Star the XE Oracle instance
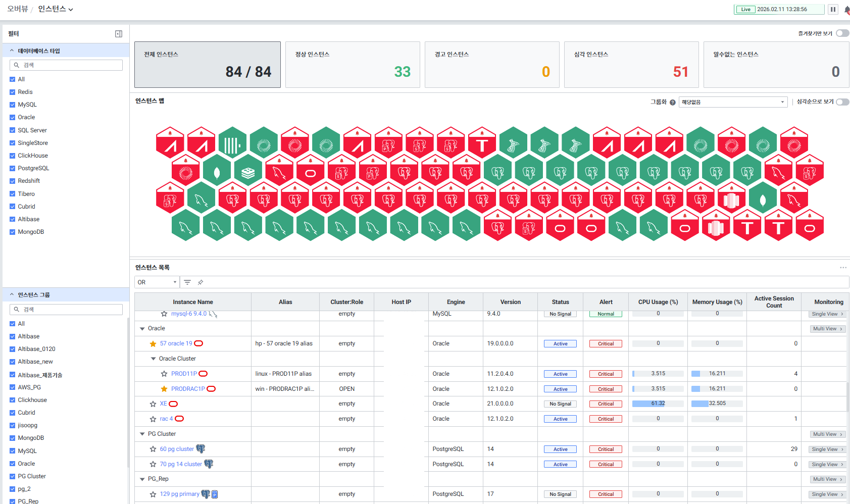 point(153,404)
